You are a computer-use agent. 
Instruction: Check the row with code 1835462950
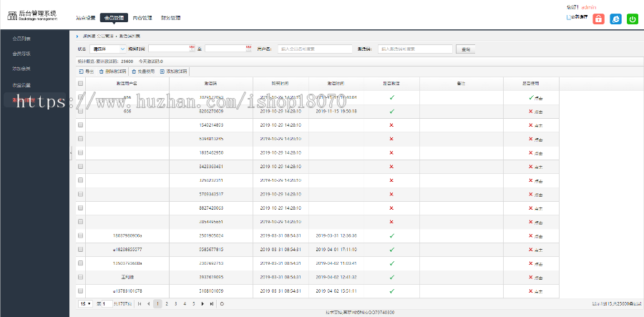pyautogui.click(x=80, y=152)
